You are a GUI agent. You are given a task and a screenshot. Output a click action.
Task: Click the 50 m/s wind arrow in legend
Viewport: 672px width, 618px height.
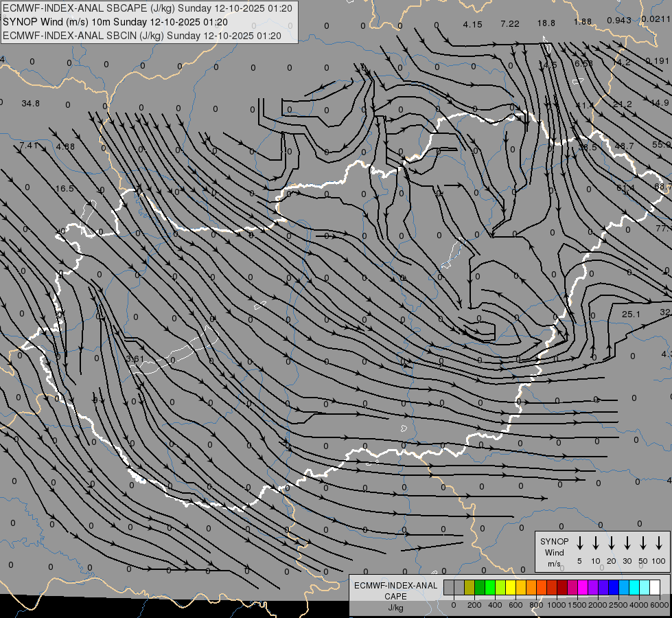click(643, 543)
